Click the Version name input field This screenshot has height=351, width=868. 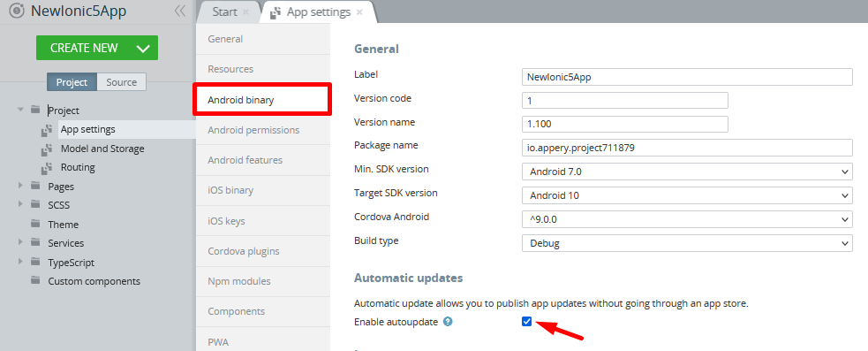tap(625, 124)
